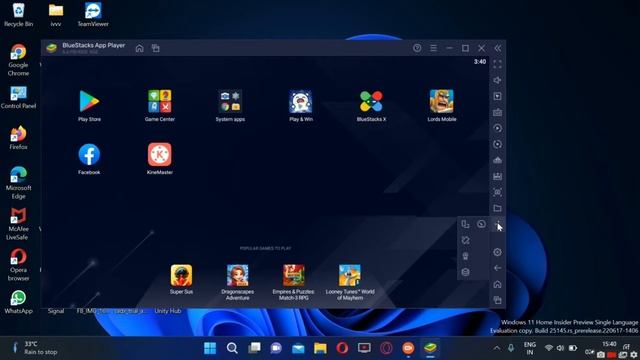Take a screenshot using the sidebar icon
Image resolution: width=640 pixels, height=360 pixels.
tap(498, 192)
